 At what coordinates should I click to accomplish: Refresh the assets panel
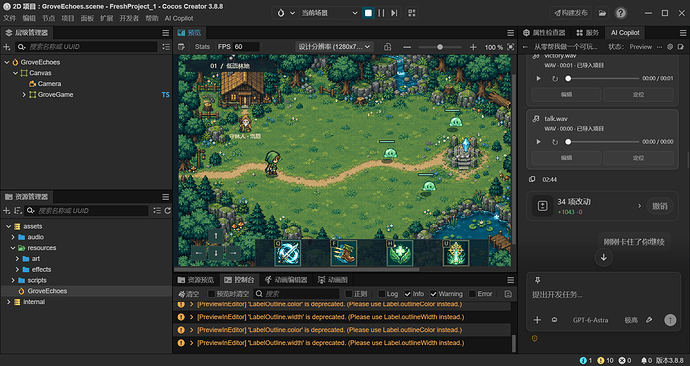coord(168,211)
